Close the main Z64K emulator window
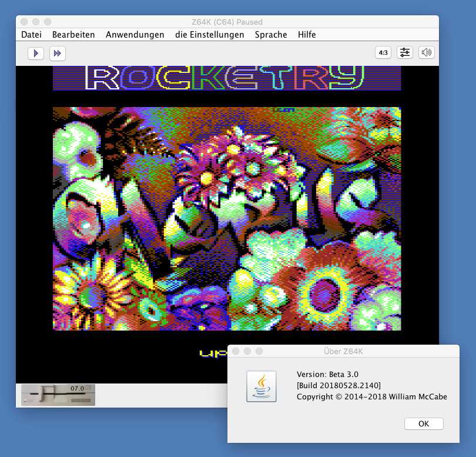The width and height of the screenshot is (476, 457). click(24, 22)
